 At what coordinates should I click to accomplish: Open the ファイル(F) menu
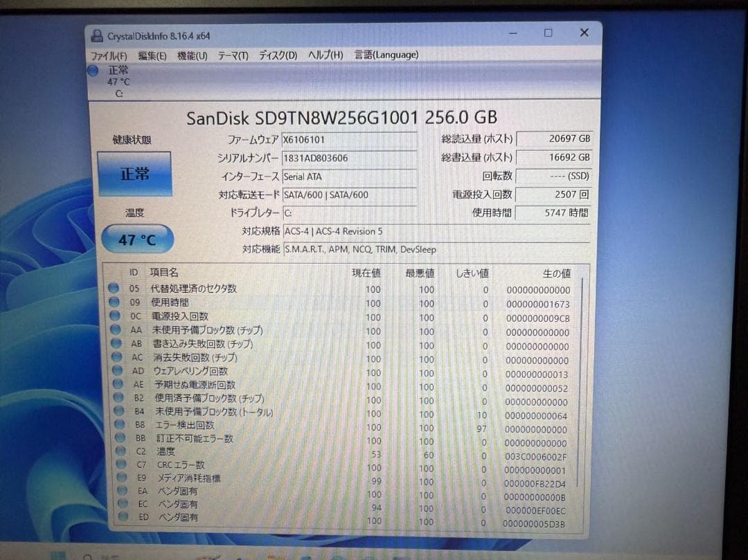click(x=110, y=55)
